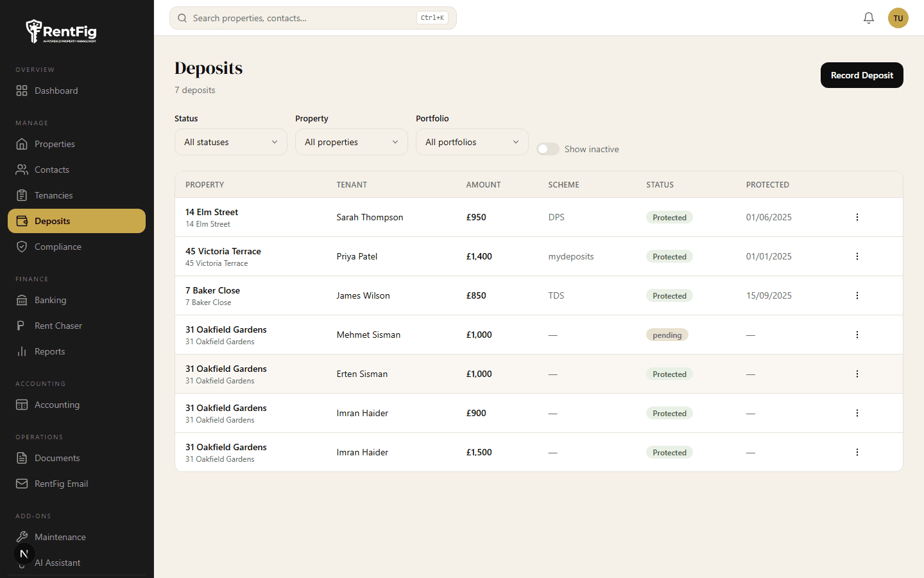Open the All portfolios dropdown

pos(472,142)
